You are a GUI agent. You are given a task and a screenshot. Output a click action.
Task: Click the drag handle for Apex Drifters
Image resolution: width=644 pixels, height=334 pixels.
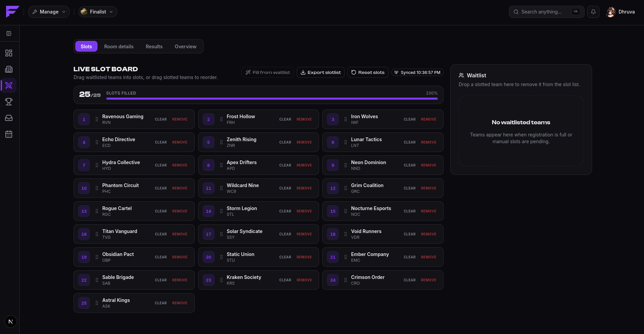[x=221, y=165]
